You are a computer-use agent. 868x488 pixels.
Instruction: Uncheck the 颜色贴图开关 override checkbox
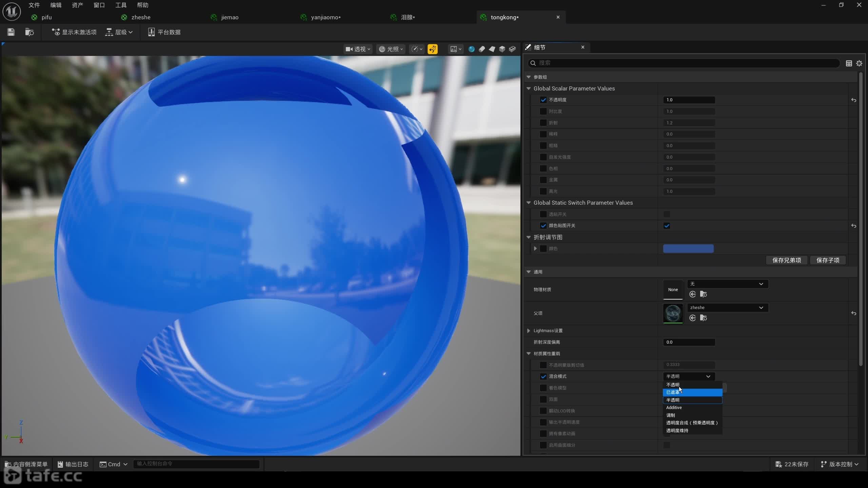543,226
